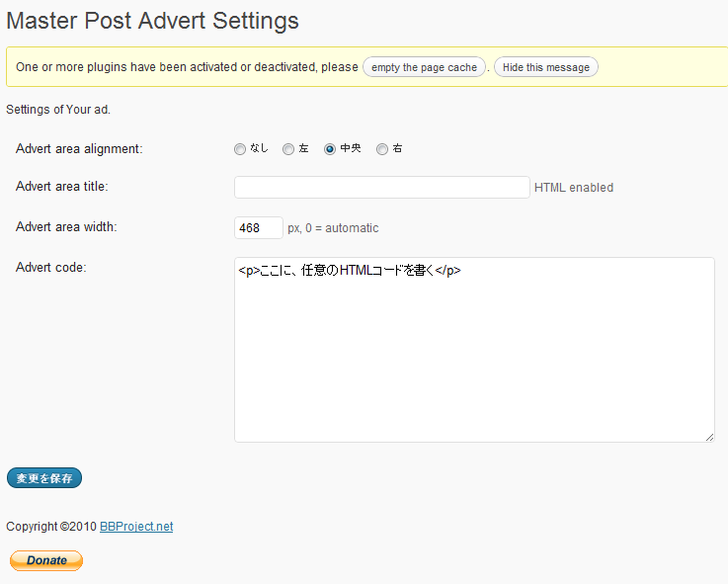Click the Advert area title input field
The image size is (728, 584).
(x=381, y=187)
